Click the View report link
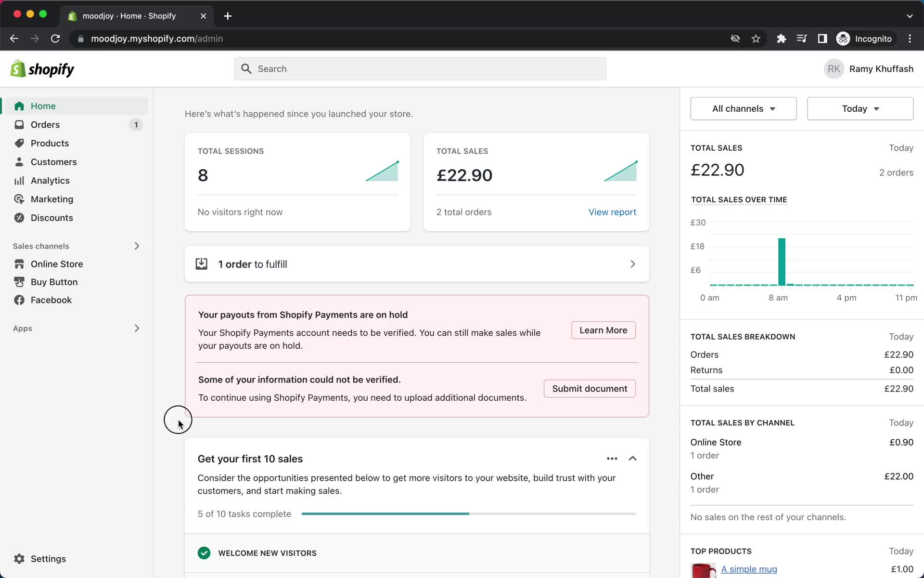Image resolution: width=924 pixels, height=578 pixels. (x=611, y=212)
